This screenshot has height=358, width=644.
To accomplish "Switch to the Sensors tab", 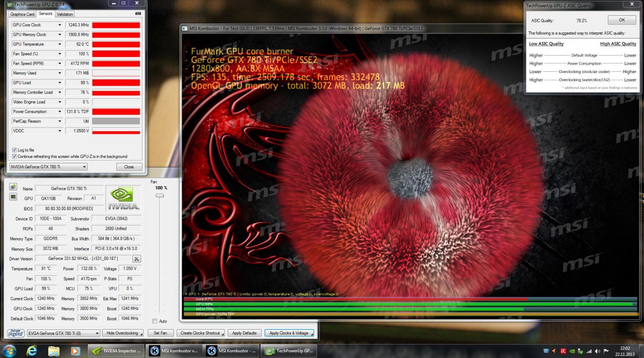I will click(46, 14).
